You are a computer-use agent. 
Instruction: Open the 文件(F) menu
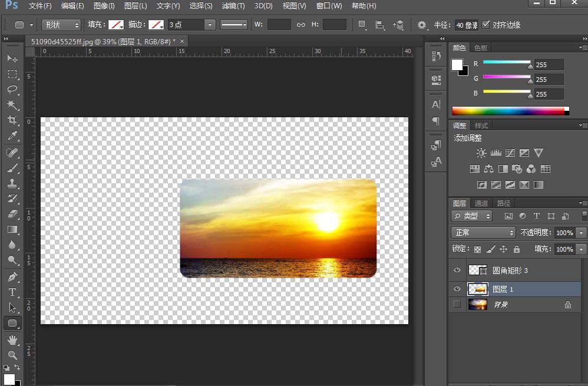coord(40,6)
